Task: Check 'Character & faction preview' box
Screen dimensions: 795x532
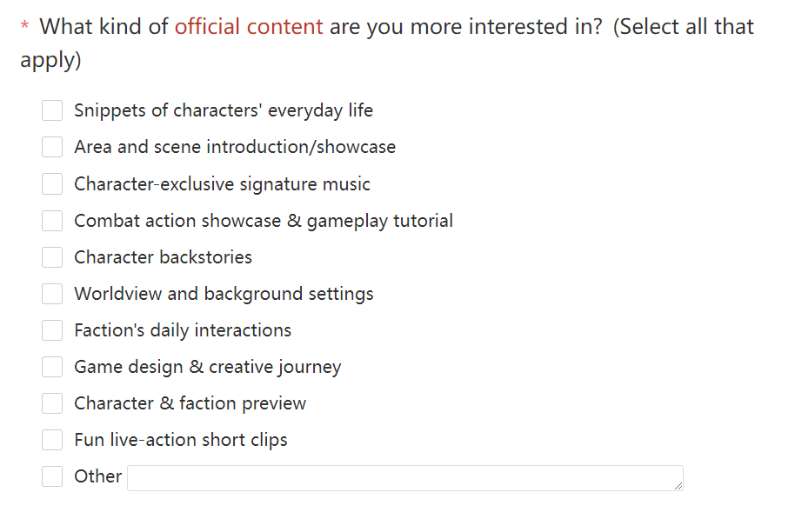Action: point(52,403)
